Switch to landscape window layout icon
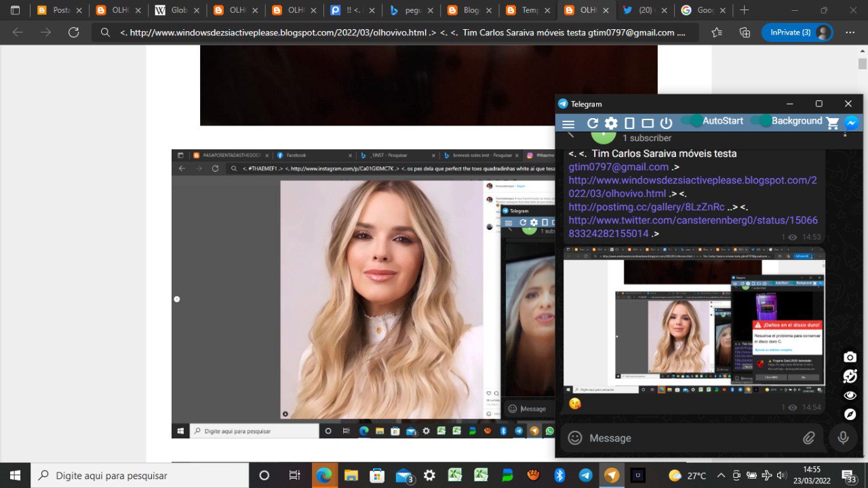 point(648,124)
